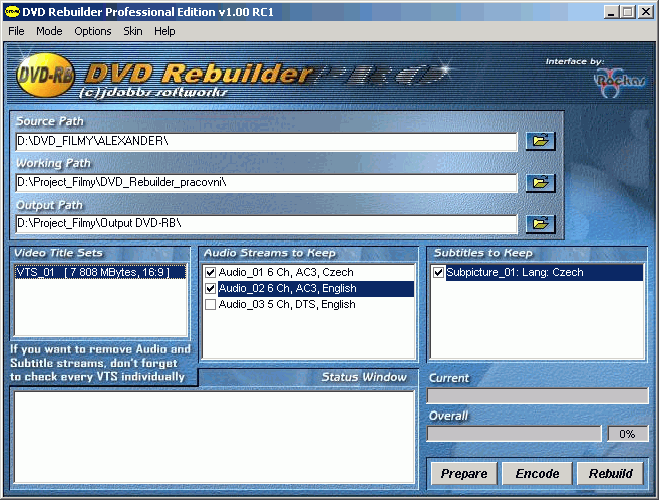The height and width of the screenshot is (500, 659).
Task: Click the Source Path input field
Action: coord(266,142)
